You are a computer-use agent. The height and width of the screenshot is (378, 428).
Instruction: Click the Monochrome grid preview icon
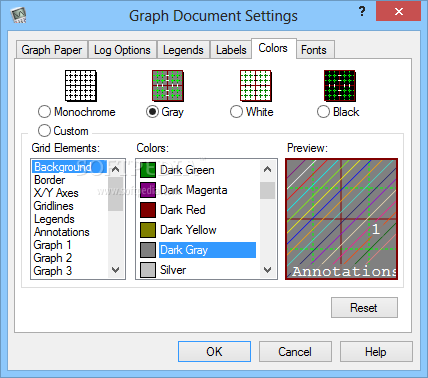(x=81, y=86)
